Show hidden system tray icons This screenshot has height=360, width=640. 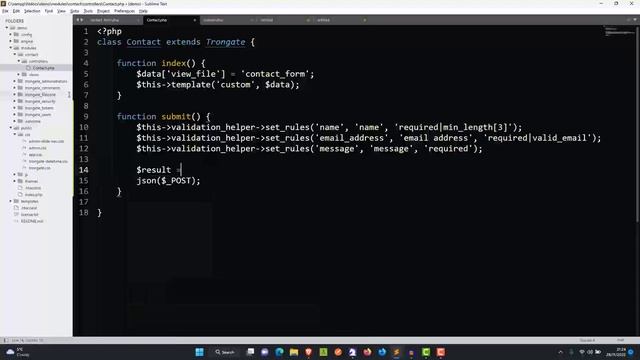[560, 352]
